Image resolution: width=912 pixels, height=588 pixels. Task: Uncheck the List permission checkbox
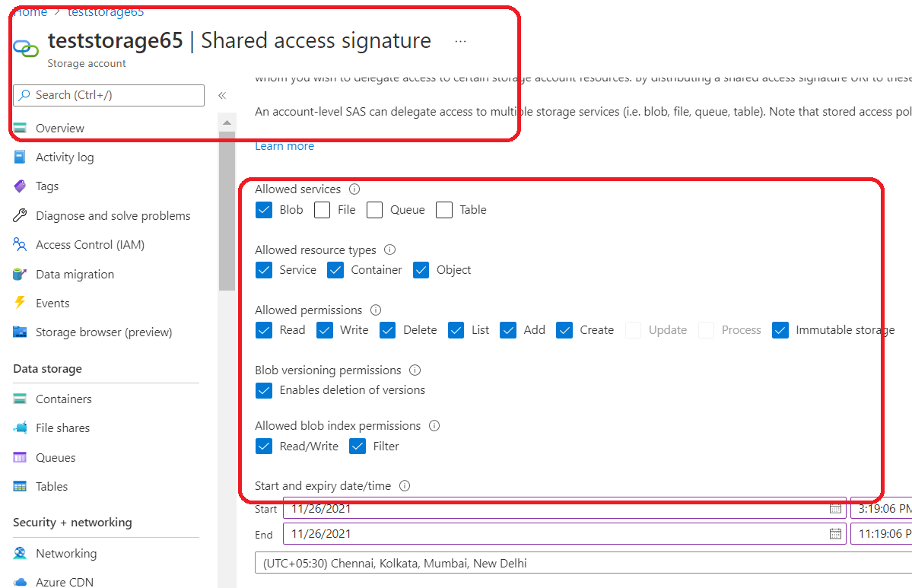click(456, 330)
